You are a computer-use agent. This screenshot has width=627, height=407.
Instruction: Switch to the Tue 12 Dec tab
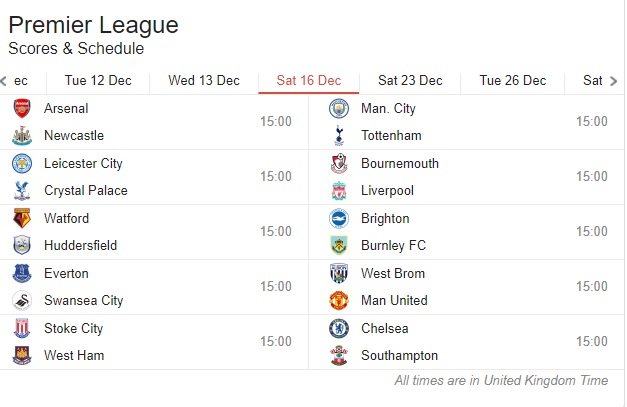tap(98, 81)
